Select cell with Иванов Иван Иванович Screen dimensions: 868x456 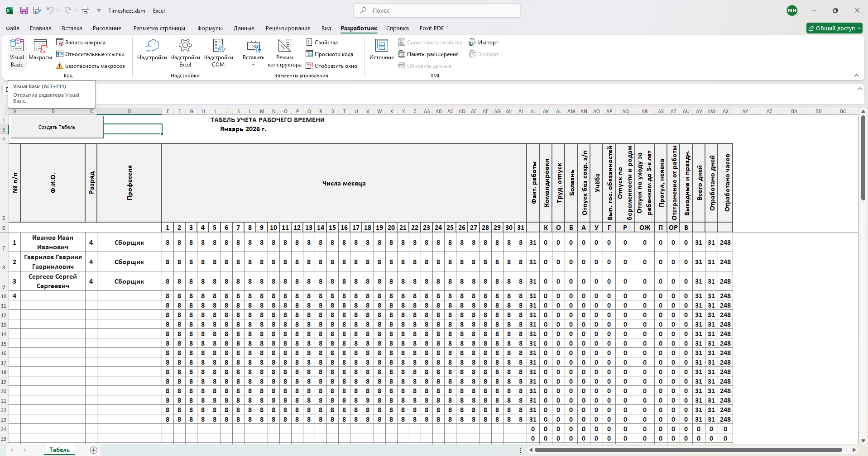pyautogui.click(x=53, y=242)
